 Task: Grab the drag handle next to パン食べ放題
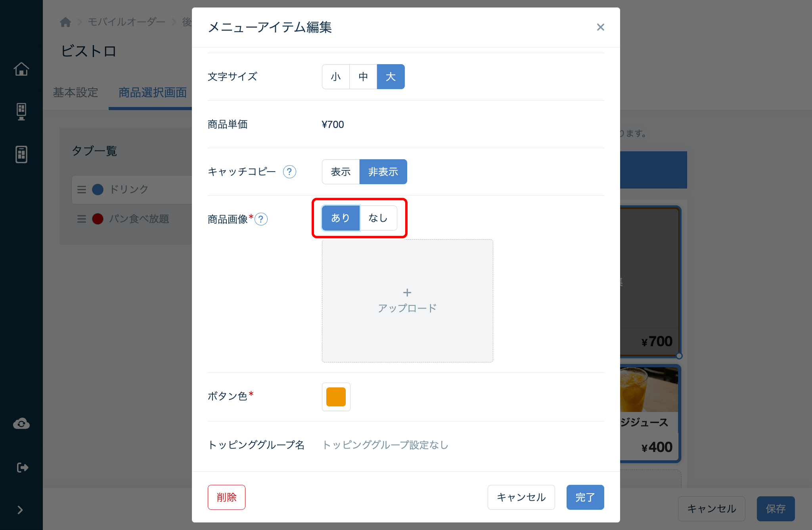point(81,219)
